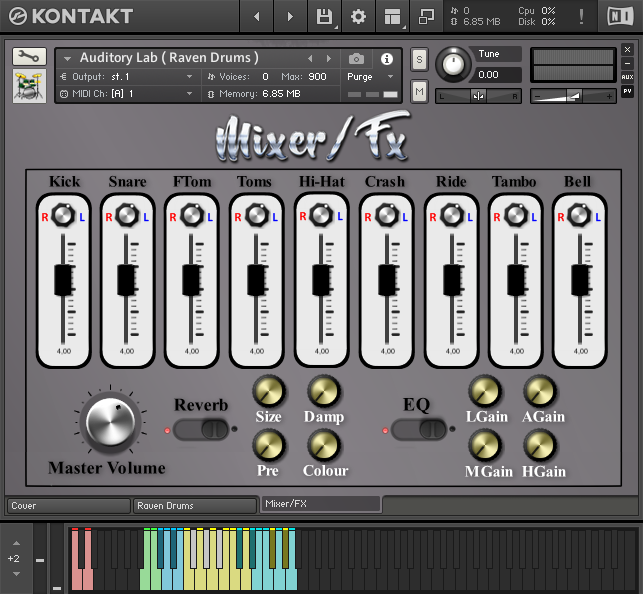This screenshot has width=643, height=594.
Task: Click the EQ HGain knob
Action: pyautogui.click(x=540, y=446)
